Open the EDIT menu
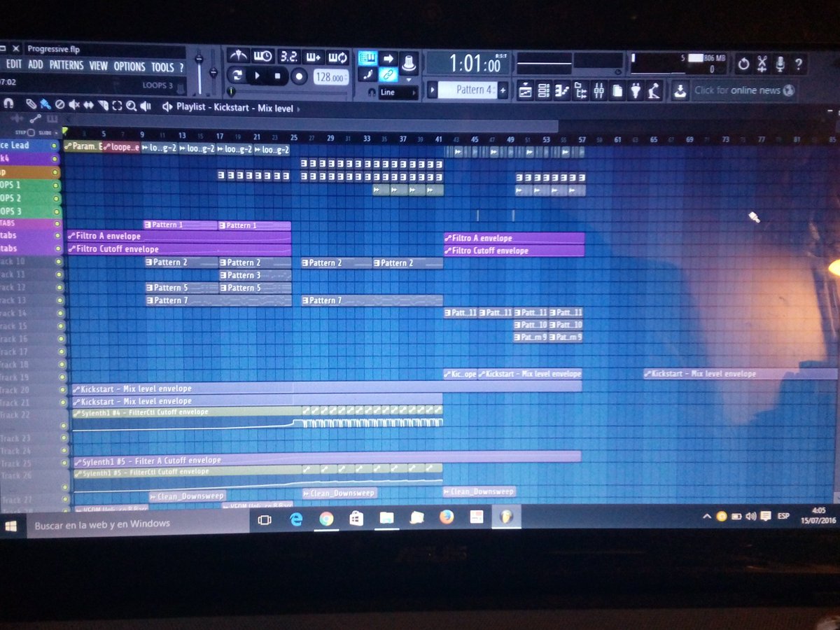This screenshot has width=840, height=630. (14, 64)
